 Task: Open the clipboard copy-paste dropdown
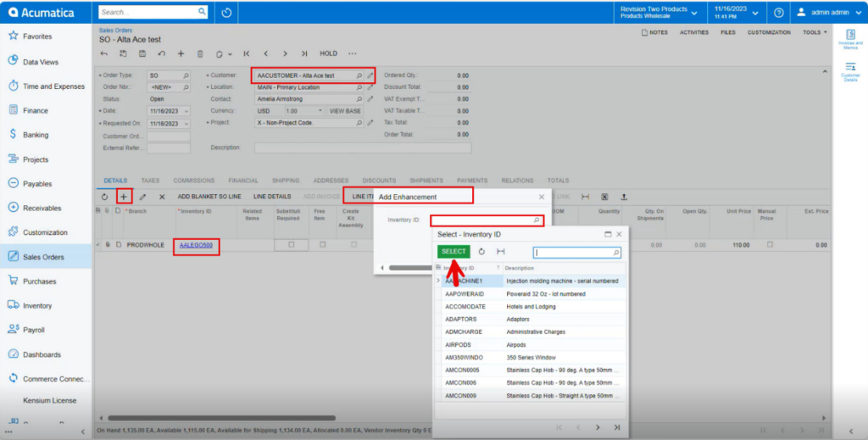[224, 53]
